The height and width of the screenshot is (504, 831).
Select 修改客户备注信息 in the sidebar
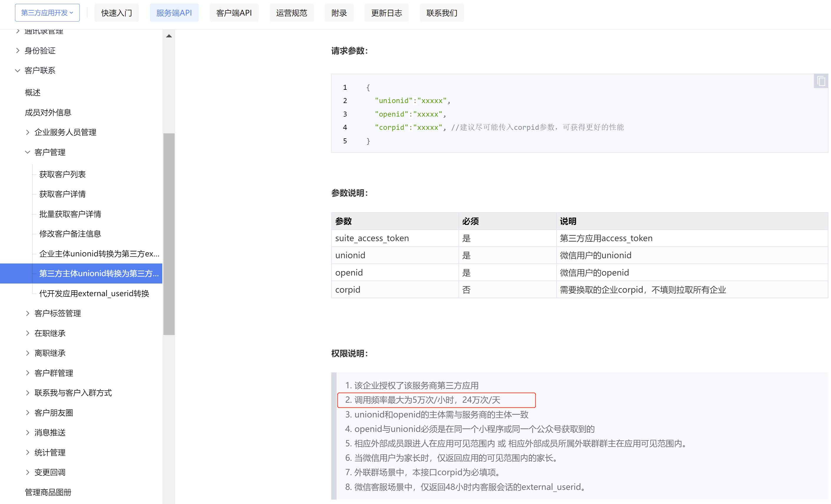coord(70,234)
